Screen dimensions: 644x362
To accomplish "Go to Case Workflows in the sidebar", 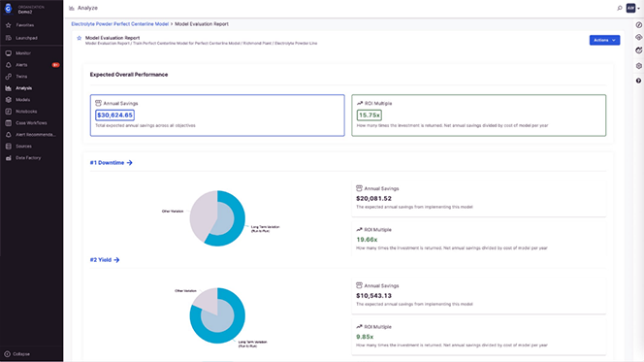I will (x=31, y=123).
